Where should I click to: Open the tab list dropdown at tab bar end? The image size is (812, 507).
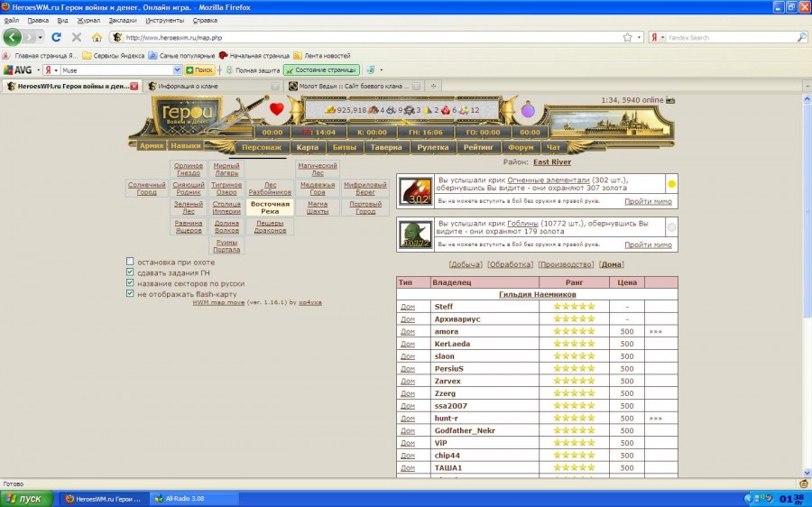pyautogui.click(x=807, y=86)
